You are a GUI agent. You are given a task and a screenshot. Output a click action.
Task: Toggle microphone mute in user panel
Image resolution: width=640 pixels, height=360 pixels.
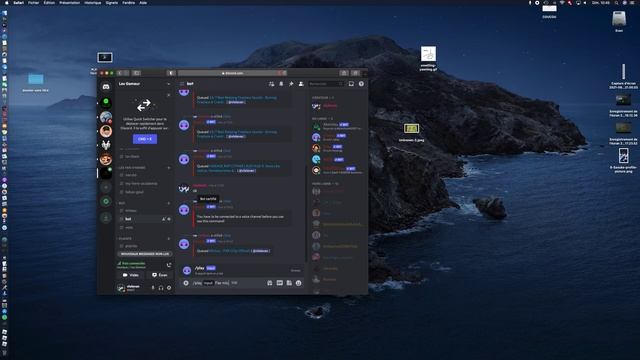(x=153, y=288)
